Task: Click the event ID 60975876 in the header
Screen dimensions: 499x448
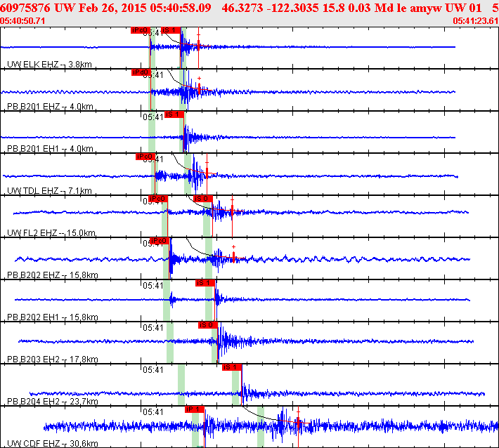Action: tap(25, 8)
